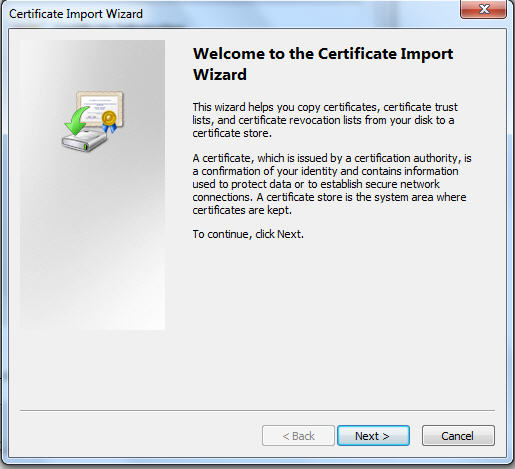Click the hard drive icon graphic

[x=84, y=141]
